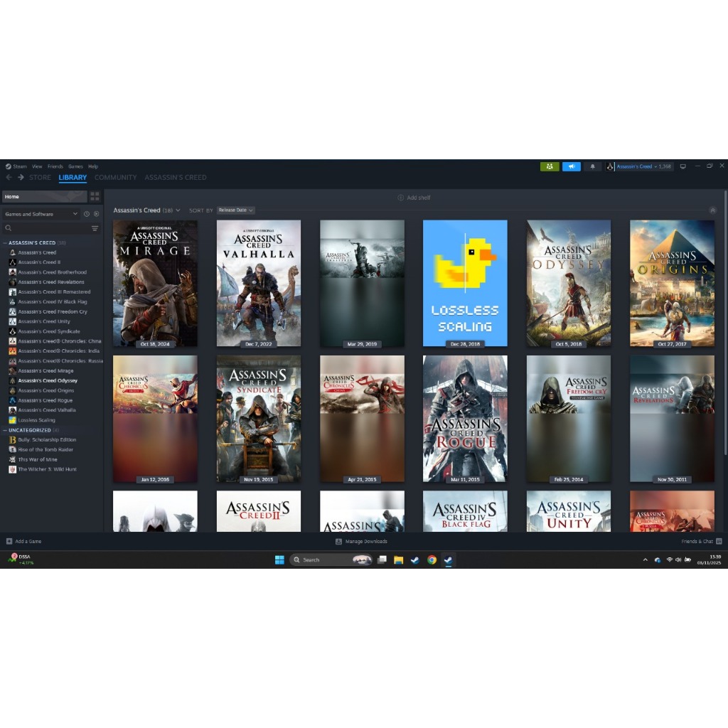Open the Games menu
Viewport: 728px width, 728px height.
tap(75, 166)
